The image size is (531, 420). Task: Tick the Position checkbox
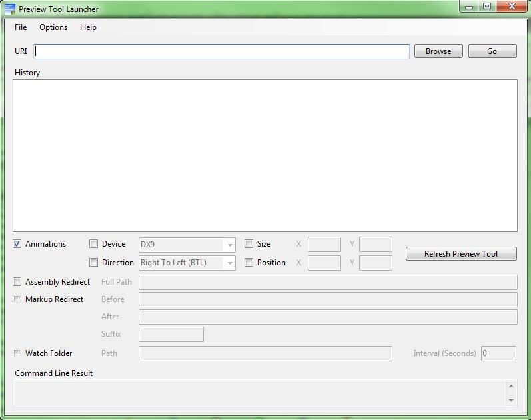(249, 263)
